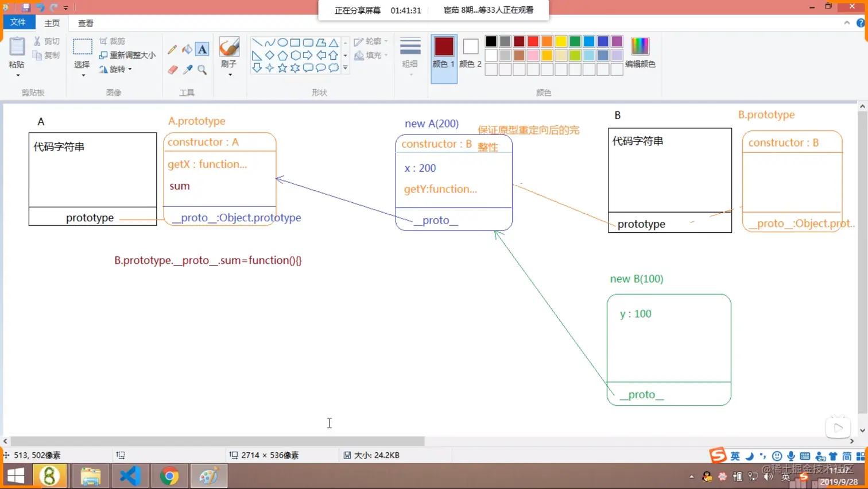Screen dimensions: 868x489
Task: Click the taskbar volume speaker icon
Action: click(x=768, y=476)
